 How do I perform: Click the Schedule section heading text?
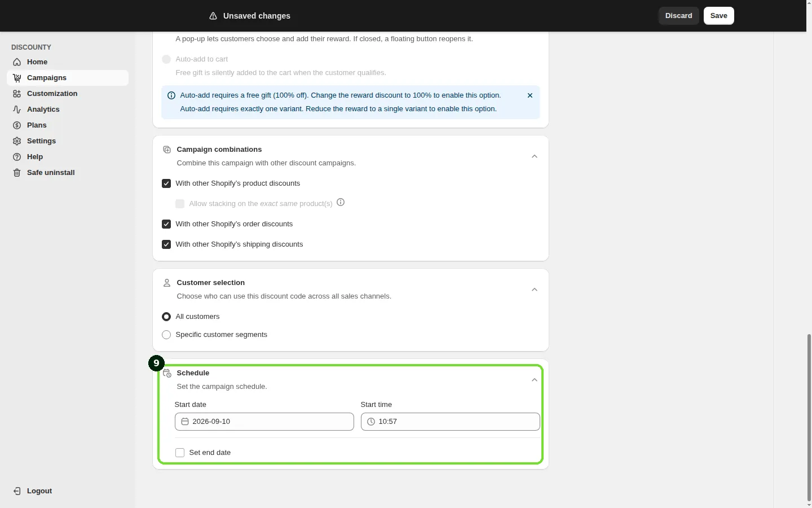coord(193,373)
